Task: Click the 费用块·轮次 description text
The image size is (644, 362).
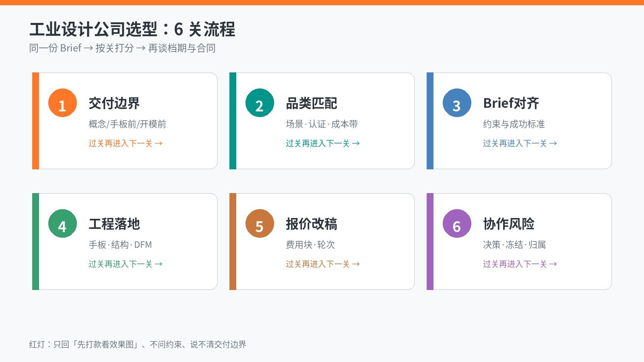Action: (310, 245)
